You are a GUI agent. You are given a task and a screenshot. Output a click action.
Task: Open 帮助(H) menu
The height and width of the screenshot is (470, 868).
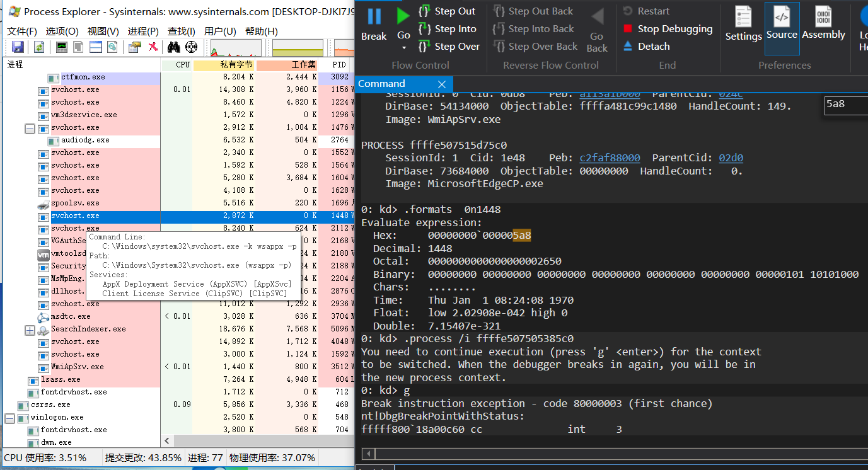pyautogui.click(x=261, y=32)
